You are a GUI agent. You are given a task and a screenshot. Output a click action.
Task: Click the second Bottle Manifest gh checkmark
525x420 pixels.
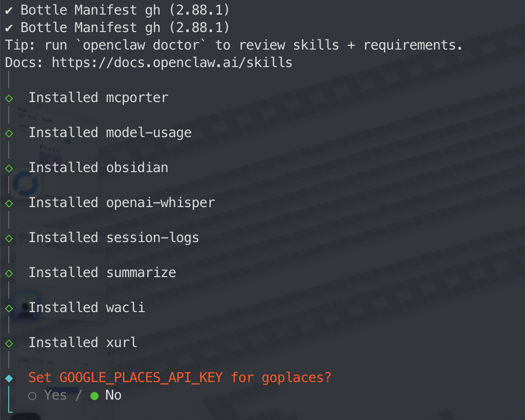point(9,27)
